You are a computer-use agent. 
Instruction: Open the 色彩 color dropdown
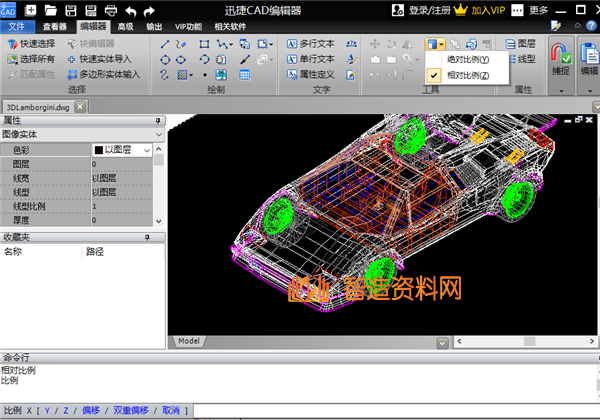[x=147, y=150]
